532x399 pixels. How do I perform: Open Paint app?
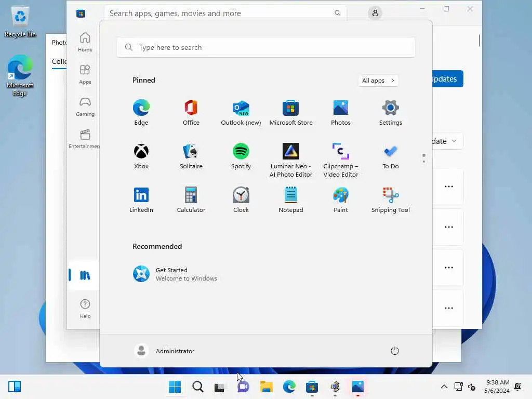pyautogui.click(x=341, y=200)
